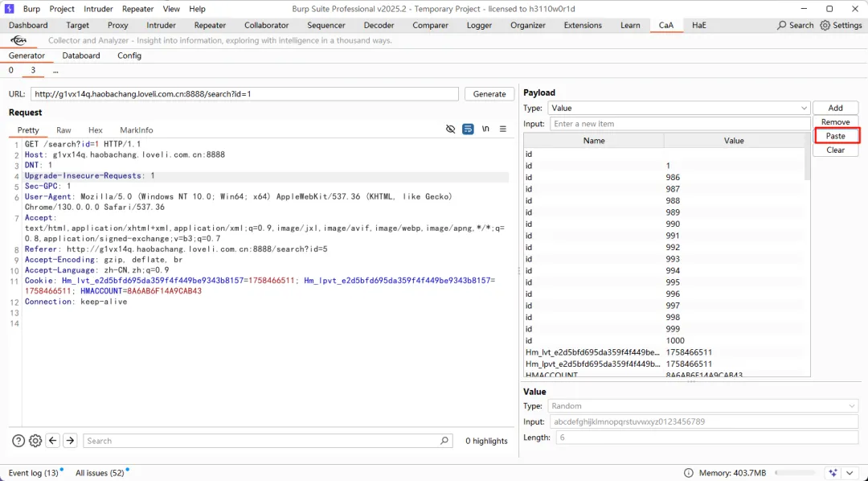Go to previous search match arrow

[x=52, y=441]
